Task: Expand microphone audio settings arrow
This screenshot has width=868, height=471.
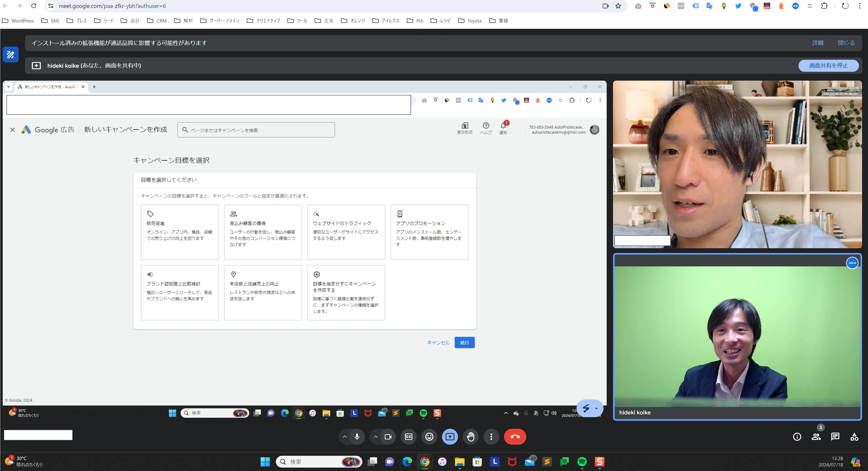Action: pos(344,437)
